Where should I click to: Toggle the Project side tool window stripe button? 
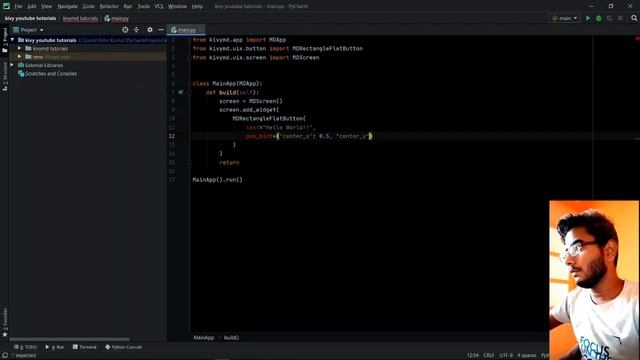(4, 40)
